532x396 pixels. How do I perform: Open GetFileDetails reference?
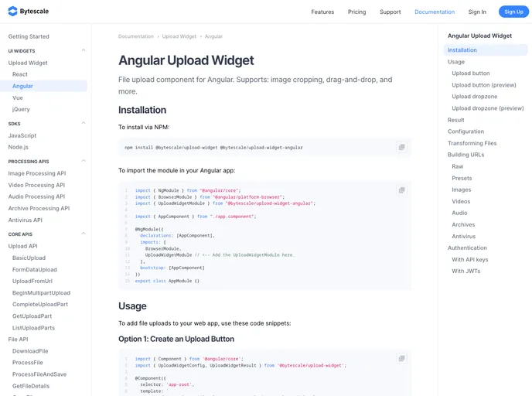pos(31,386)
